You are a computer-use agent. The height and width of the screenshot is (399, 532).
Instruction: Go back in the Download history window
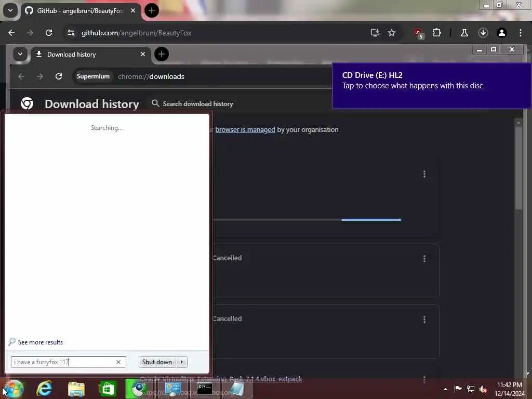(x=21, y=76)
